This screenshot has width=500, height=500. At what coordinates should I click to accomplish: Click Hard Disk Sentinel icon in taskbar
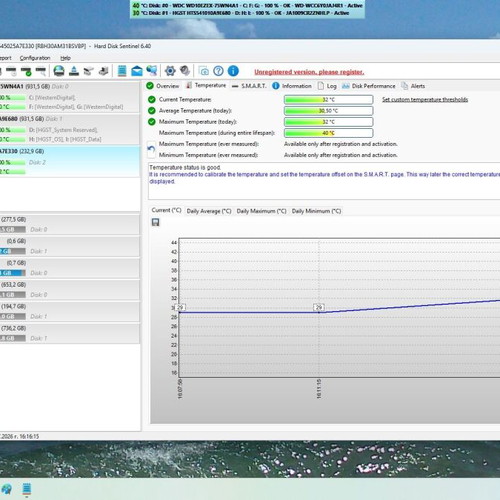tap(27, 489)
